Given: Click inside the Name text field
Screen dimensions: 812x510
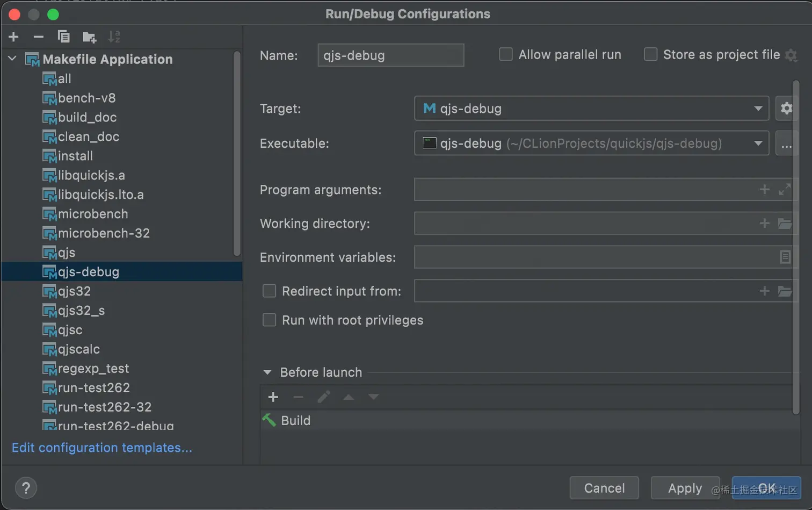Looking at the screenshot, I should point(390,55).
